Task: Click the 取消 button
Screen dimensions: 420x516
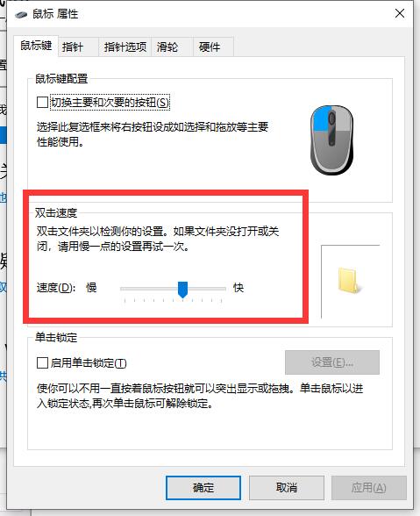Action: (287, 488)
